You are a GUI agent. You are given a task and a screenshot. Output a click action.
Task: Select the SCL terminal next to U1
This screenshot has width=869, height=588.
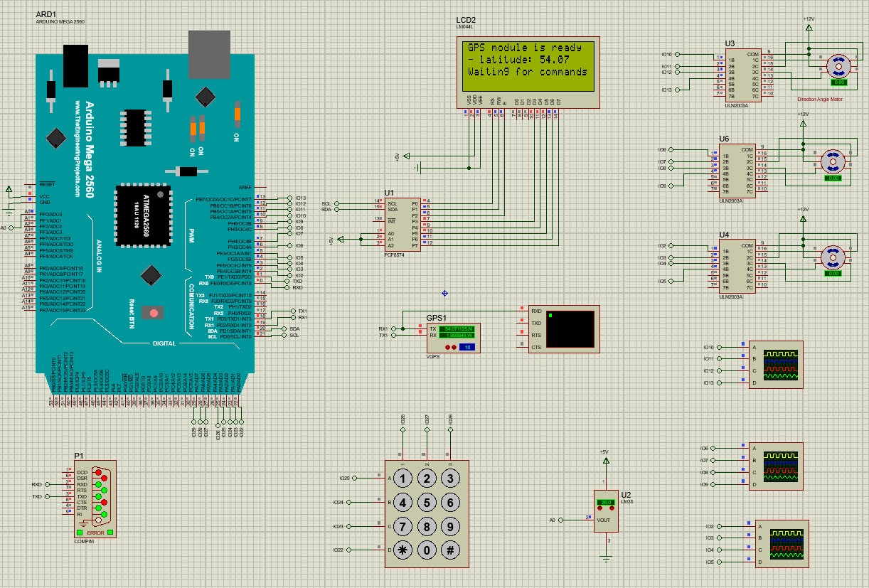tap(337, 203)
